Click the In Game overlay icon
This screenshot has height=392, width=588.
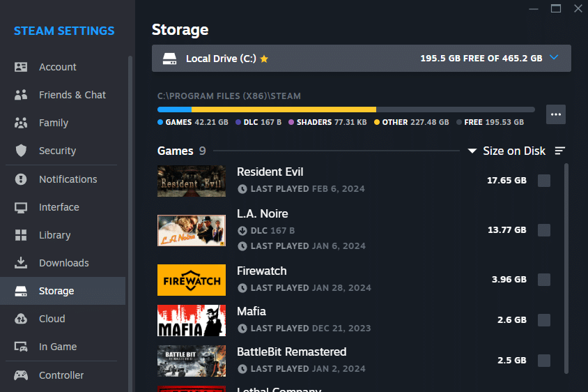(21, 347)
